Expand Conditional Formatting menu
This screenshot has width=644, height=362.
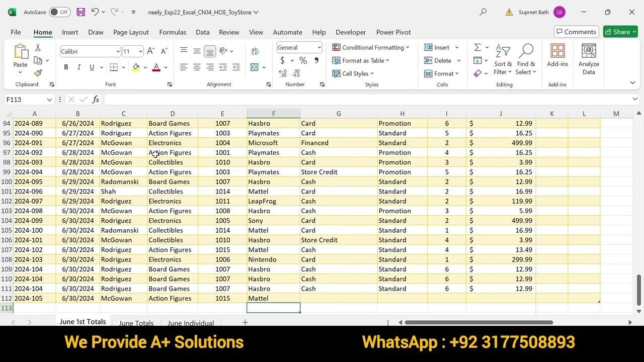click(371, 47)
